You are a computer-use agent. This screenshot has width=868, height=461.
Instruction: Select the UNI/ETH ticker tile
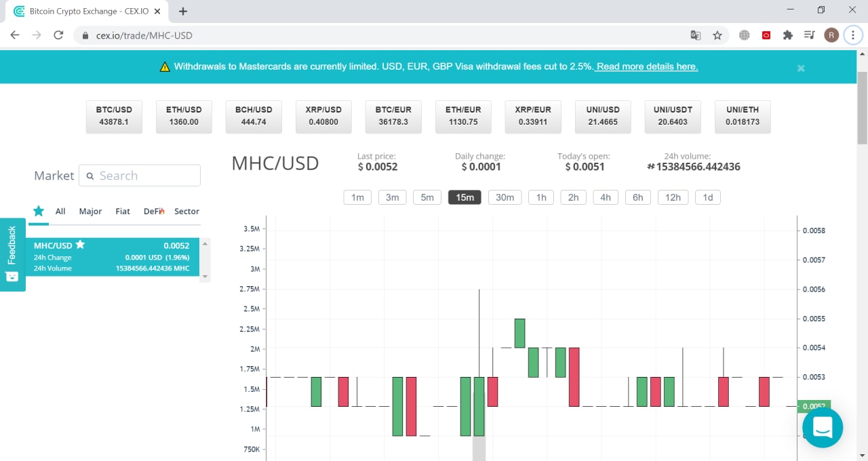743,117
